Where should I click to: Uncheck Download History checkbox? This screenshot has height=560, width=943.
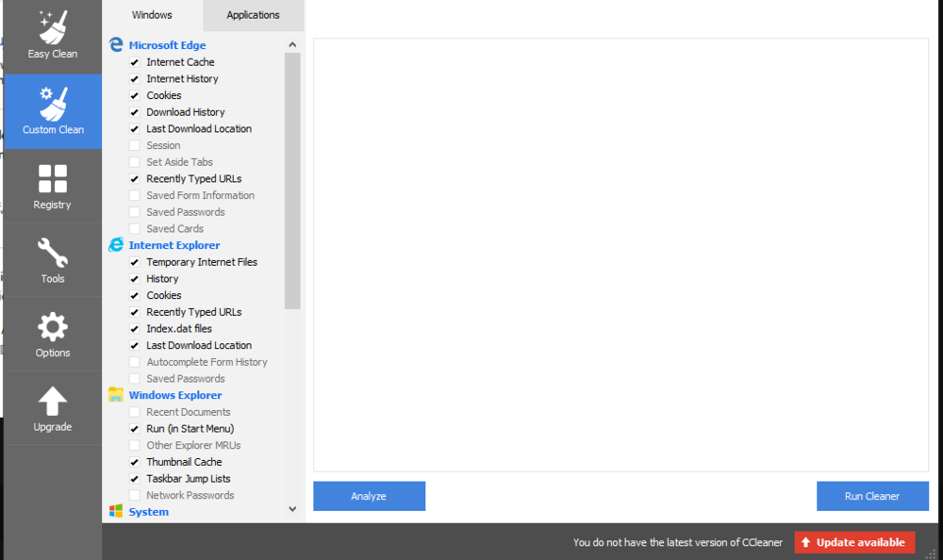(135, 112)
